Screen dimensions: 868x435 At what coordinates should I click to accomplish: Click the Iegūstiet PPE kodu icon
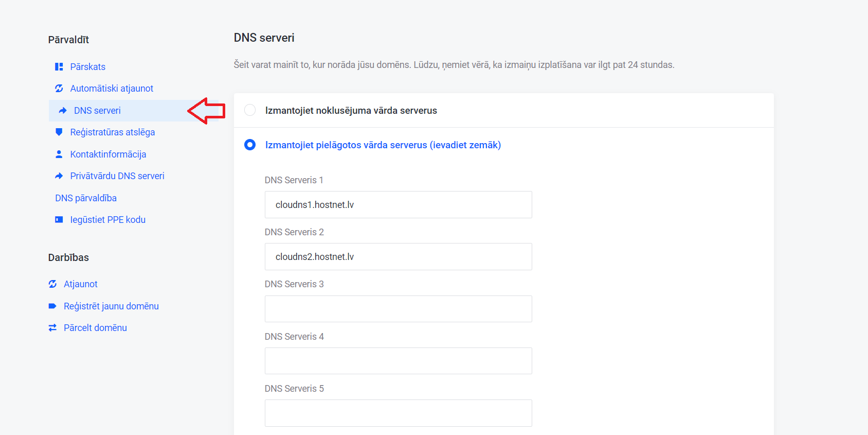pos(59,220)
